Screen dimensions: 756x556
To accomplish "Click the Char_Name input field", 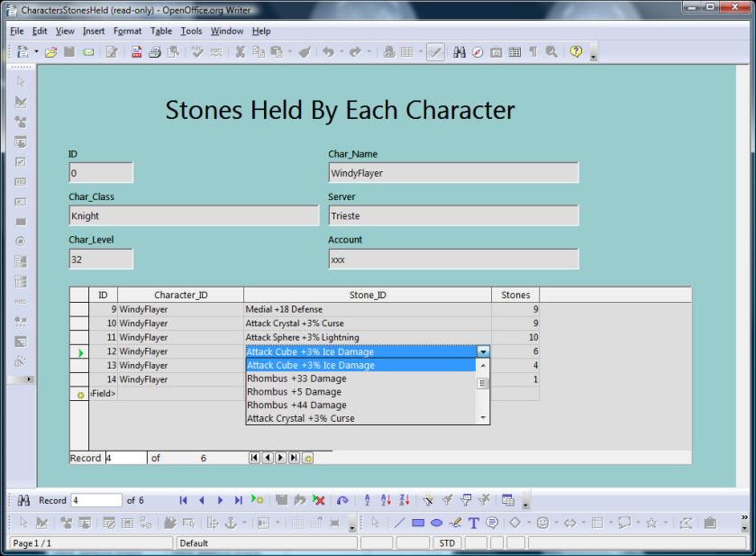I will point(453,173).
